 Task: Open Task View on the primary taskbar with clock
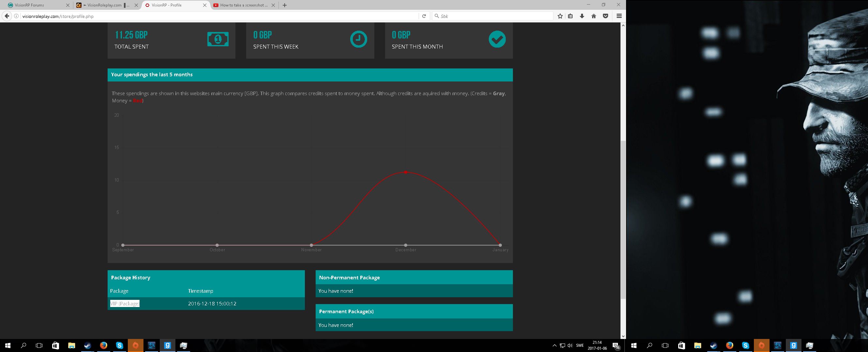(39, 345)
